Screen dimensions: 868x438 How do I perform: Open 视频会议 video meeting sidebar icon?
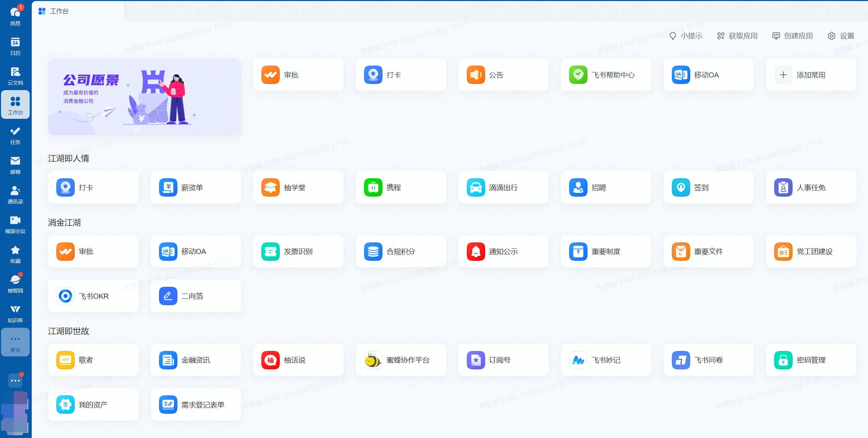tap(15, 224)
